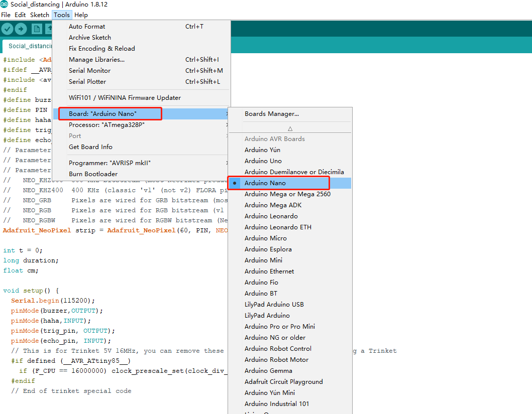Click the 'pinMode(haha,INPUT);' line
This screenshot has height=414, width=532.
(x=51, y=321)
